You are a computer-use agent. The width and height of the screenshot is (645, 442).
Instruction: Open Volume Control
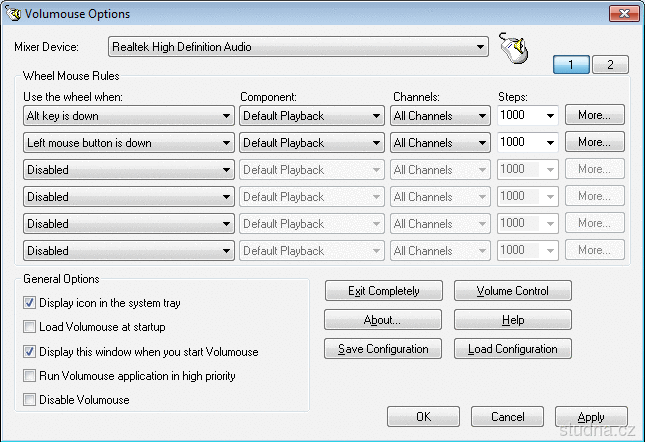click(513, 291)
